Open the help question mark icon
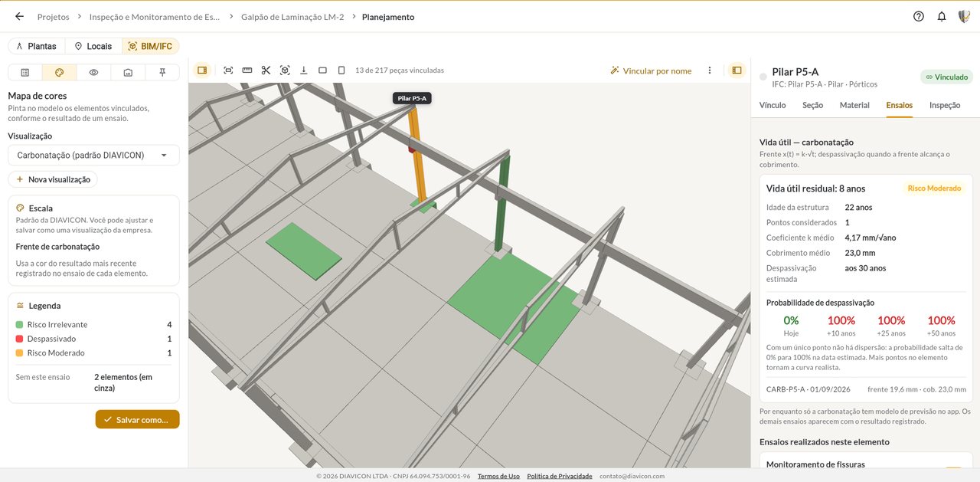 coord(919,16)
